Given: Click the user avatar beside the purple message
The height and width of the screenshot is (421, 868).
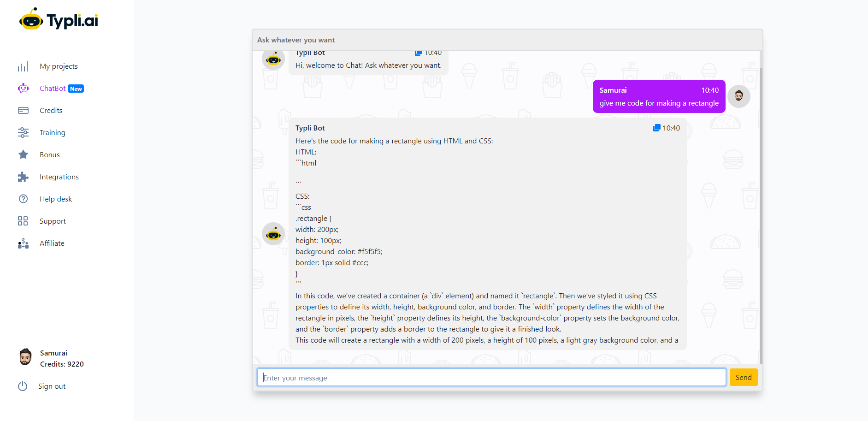Looking at the screenshot, I should 738,96.
